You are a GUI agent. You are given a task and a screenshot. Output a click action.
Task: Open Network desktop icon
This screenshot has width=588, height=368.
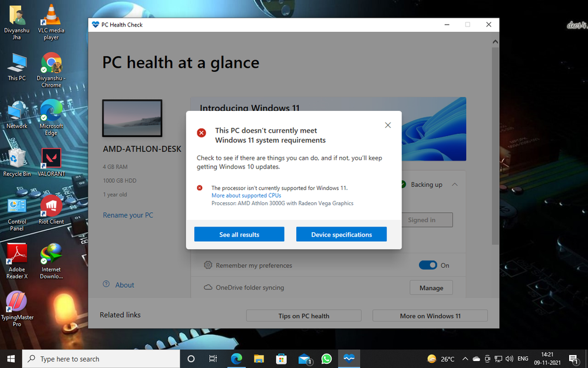tap(16, 115)
